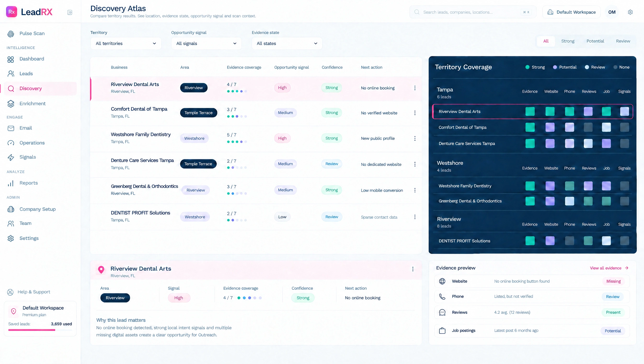Click the search shortcut badge in search box

tap(526, 12)
